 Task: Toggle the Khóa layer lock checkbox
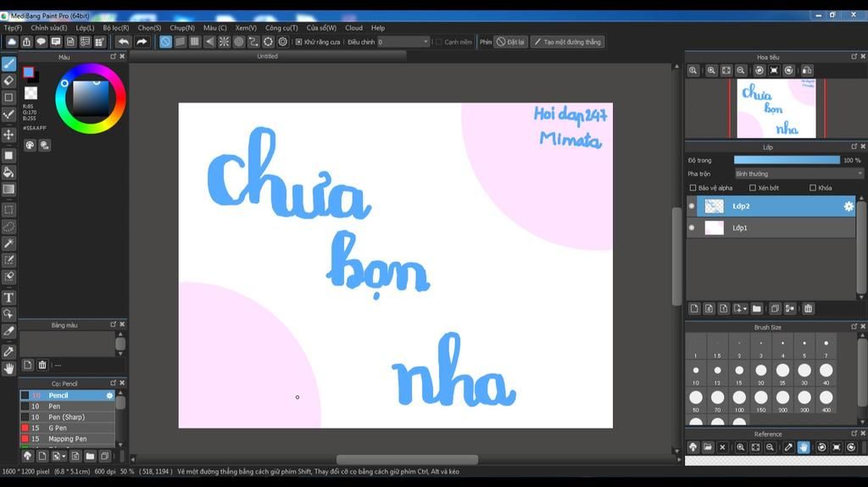point(813,188)
